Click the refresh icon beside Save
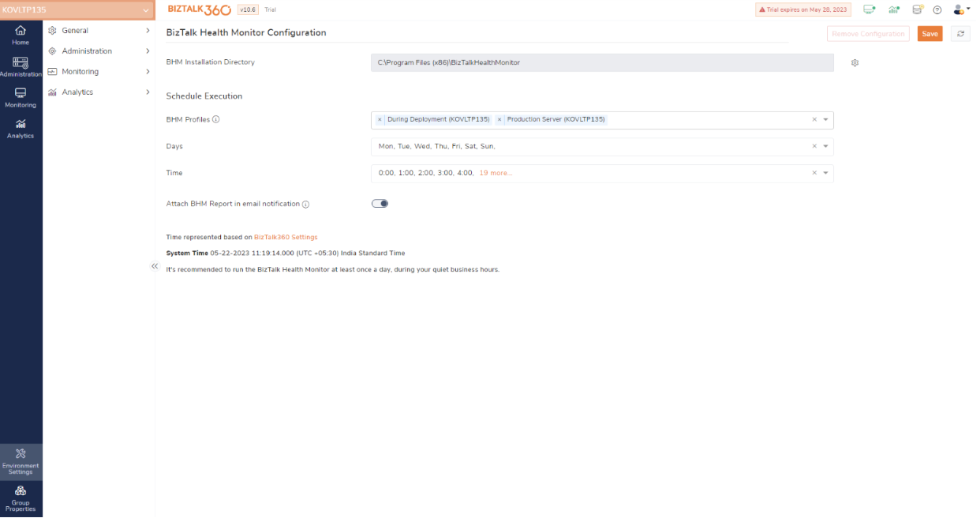This screenshot has height=518, width=980. [x=960, y=33]
